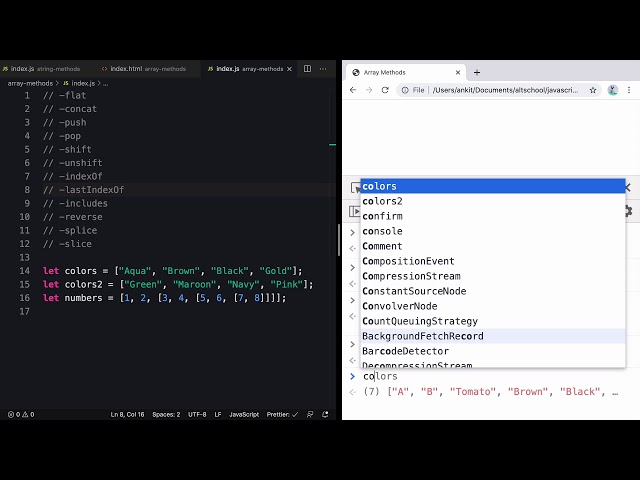This screenshot has height=480, width=640.
Task: Choose the "ConstantSourceNode" autocomplete suggestion
Action: coord(493,291)
